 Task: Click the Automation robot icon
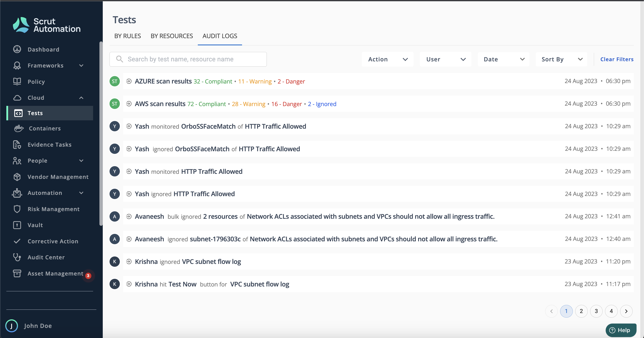pos(17,193)
